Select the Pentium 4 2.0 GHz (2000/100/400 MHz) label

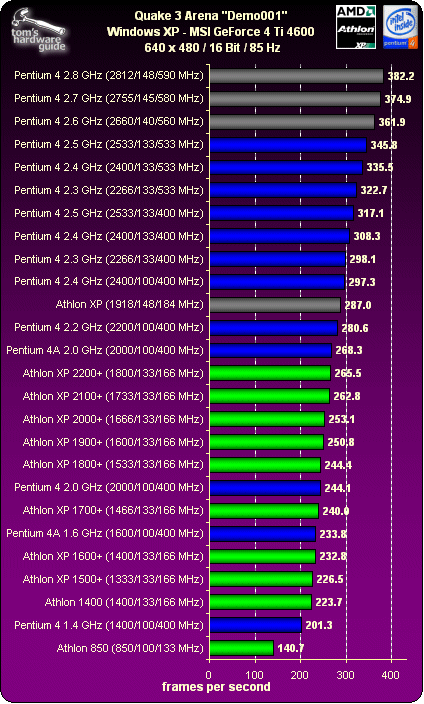point(109,488)
